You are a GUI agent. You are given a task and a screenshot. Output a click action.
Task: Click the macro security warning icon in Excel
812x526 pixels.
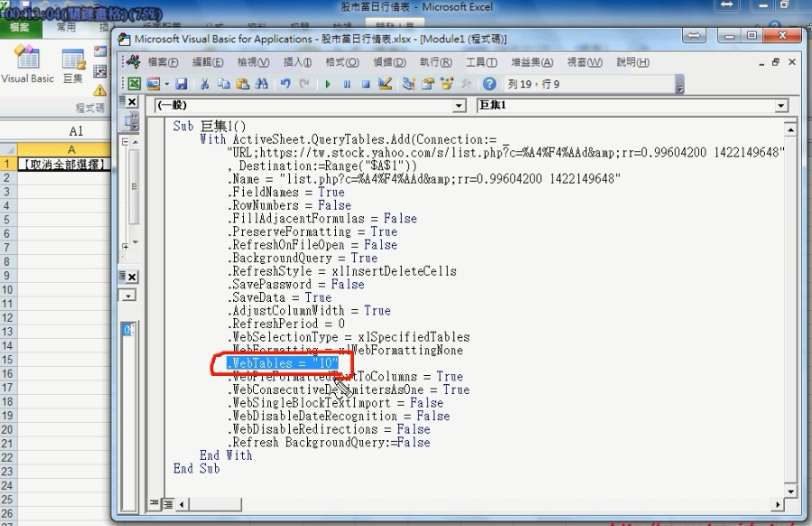[x=100, y=90]
